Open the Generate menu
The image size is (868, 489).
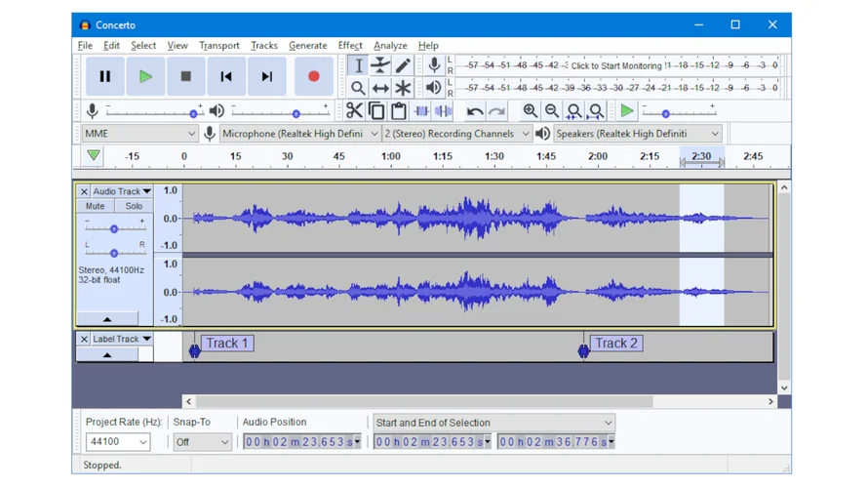307,46
